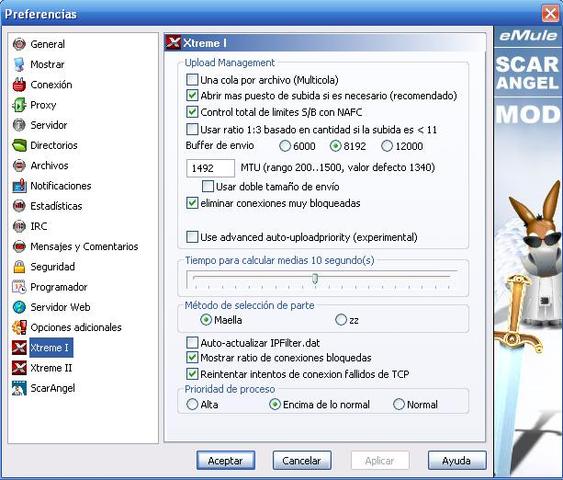Select 8192 send buffer size
The width and height of the screenshot is (563, 480).
pyautogui.click(x=335, y=146)
